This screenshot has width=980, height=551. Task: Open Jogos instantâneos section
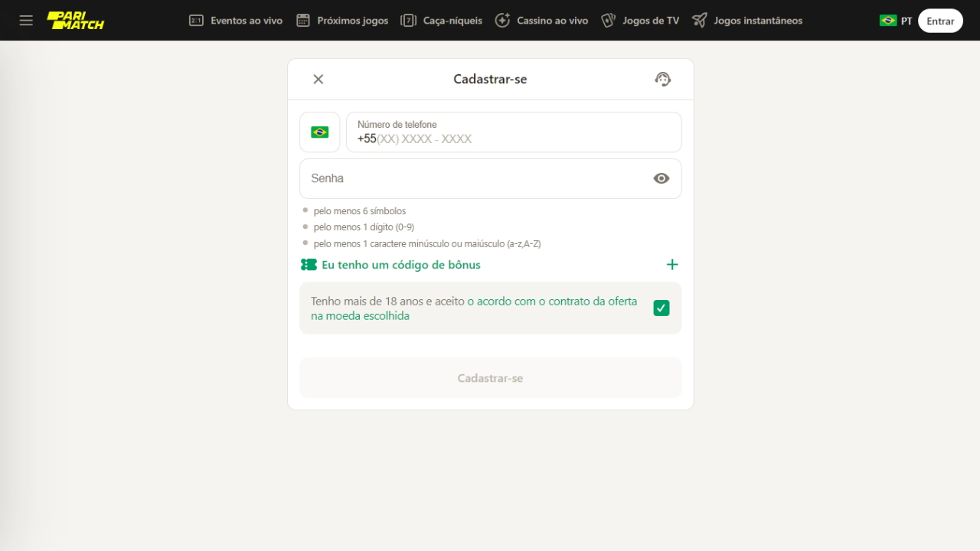click(x=747, y=21)
